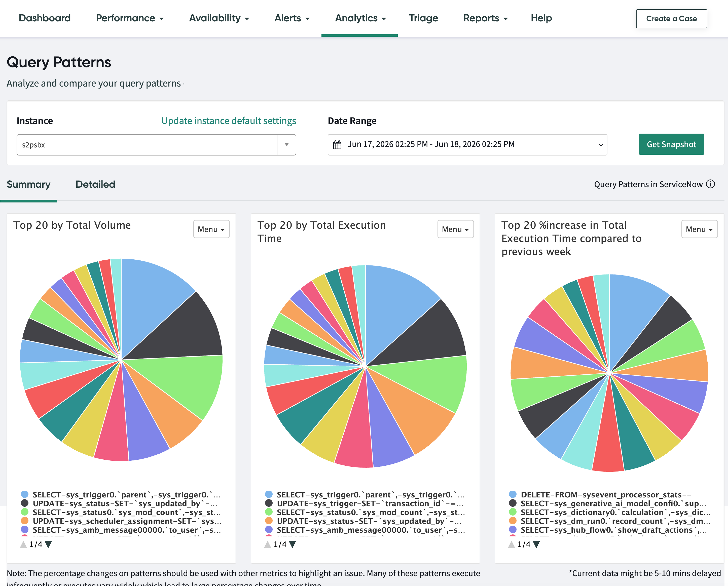This screenshot has height=586, width=728.
Task: Switch to the Summary tab
Action: pos(28,184)
